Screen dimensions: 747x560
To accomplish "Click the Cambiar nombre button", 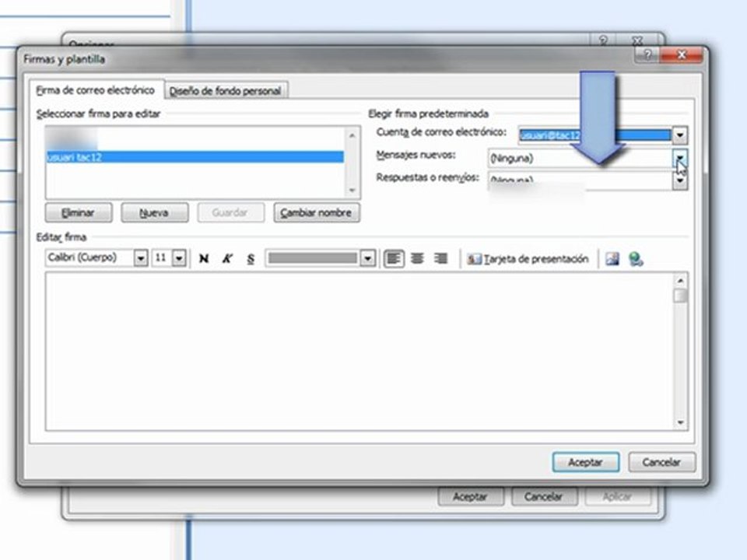I will [x=317, y=212].
